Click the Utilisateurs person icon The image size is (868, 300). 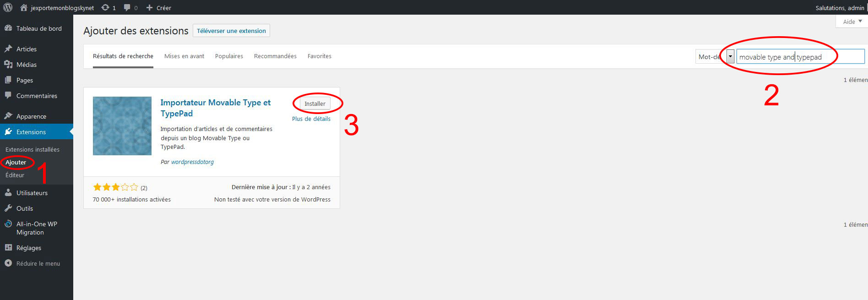click(x=8, y=193)
